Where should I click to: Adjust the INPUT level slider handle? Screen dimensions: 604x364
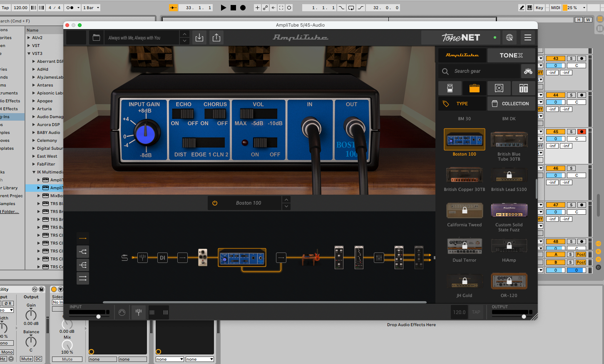[99, 317]
